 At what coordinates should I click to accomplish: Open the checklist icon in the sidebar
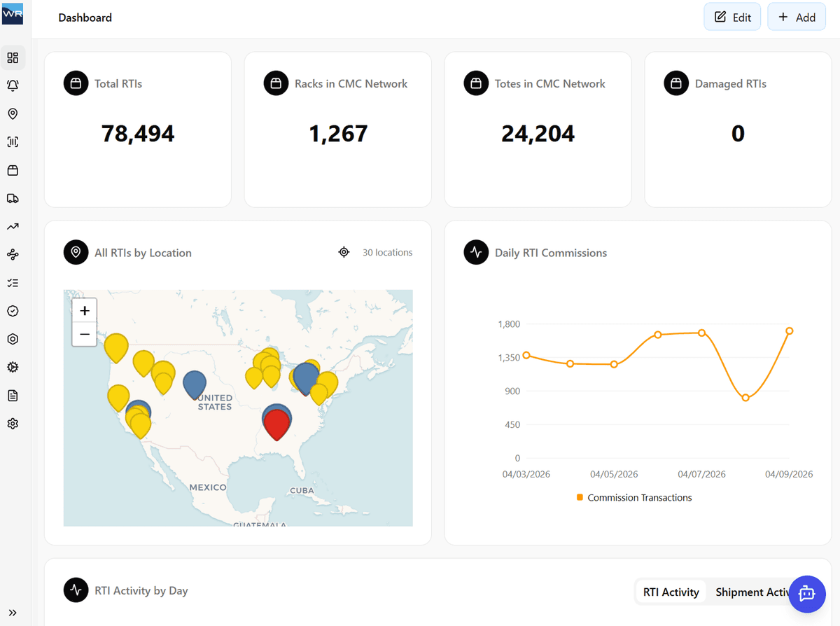click(x=13, y=282)
